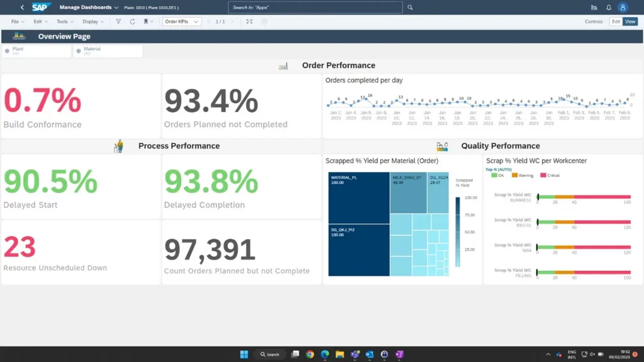Viewport: 644px width, 362px height.
Task: Open Task View on taskbar
Action: coord(295,354)
